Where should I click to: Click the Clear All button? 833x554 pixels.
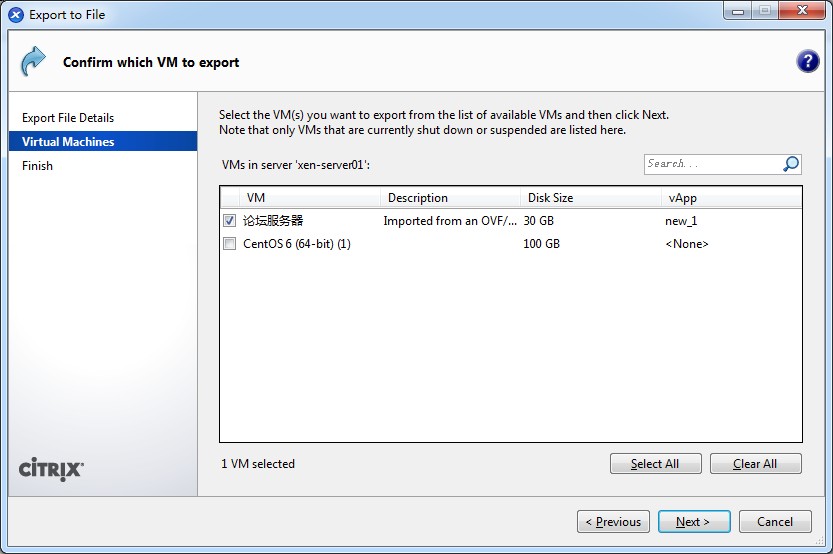pos(755,464)
